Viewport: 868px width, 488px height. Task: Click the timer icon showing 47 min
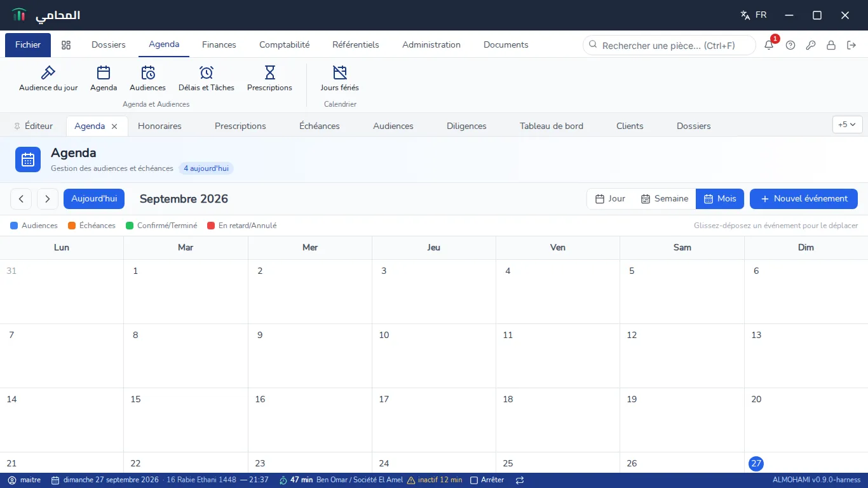283,480
